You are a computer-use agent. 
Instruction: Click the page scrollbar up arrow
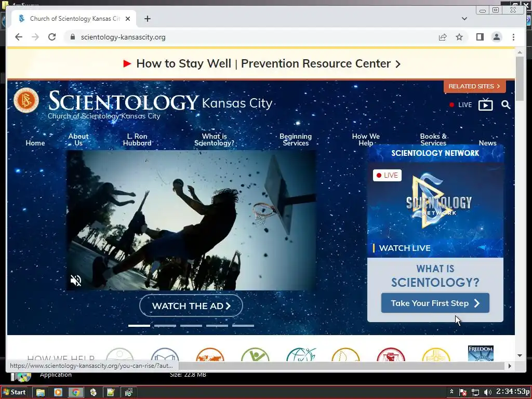[520, 52]
